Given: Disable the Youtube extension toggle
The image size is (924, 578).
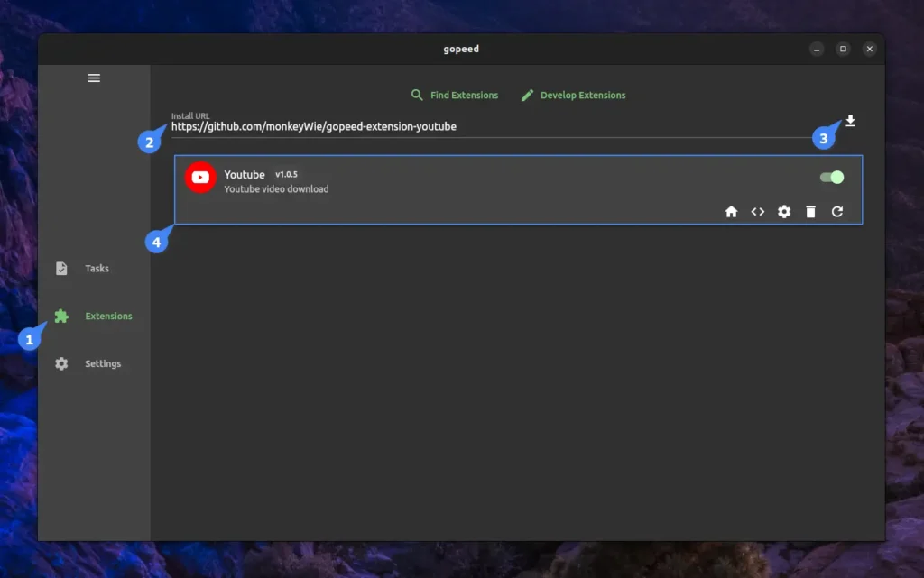Looking at the screenshot, I should tap(832, 177).
